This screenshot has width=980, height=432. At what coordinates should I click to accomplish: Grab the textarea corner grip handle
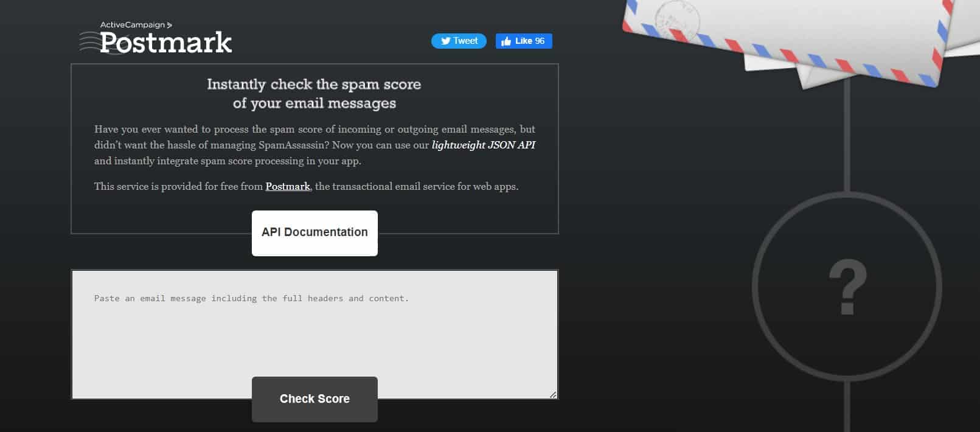coord(553,394)
